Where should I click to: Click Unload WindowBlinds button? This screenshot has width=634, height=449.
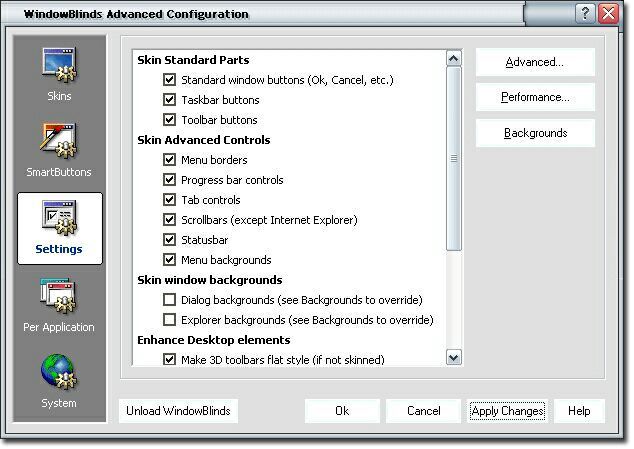point(178,411)
